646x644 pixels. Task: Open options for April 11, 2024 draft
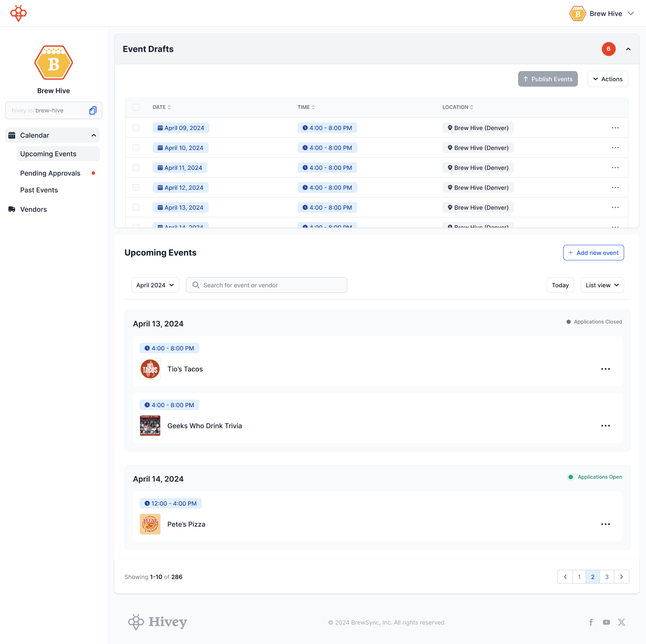(x=615, y=167)
